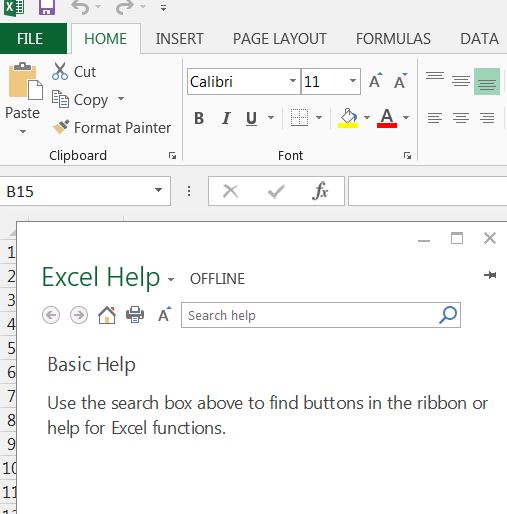Apply red font color
The image size is (507, 514).
pyautogui.click(x=387, y=118)
